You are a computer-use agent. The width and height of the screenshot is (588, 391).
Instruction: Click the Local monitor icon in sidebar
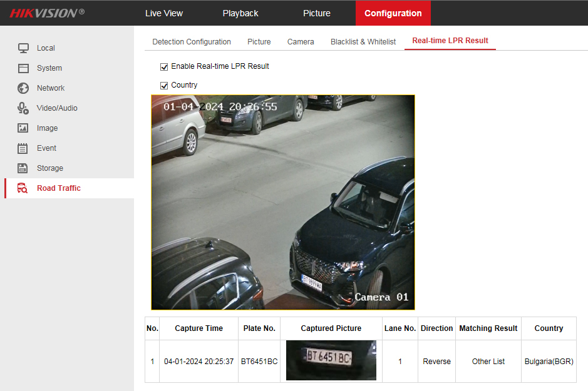click(x=23, y=48)
